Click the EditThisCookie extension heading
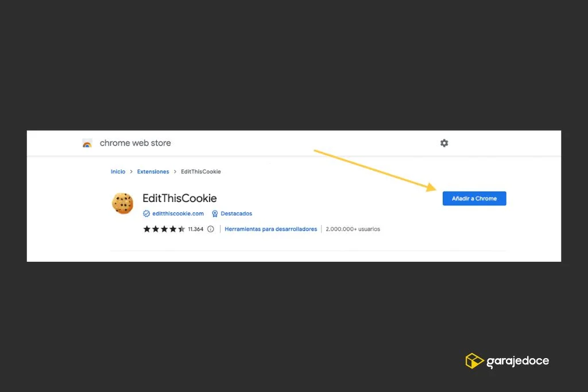The image size is (588, 392). coord(180,198)
